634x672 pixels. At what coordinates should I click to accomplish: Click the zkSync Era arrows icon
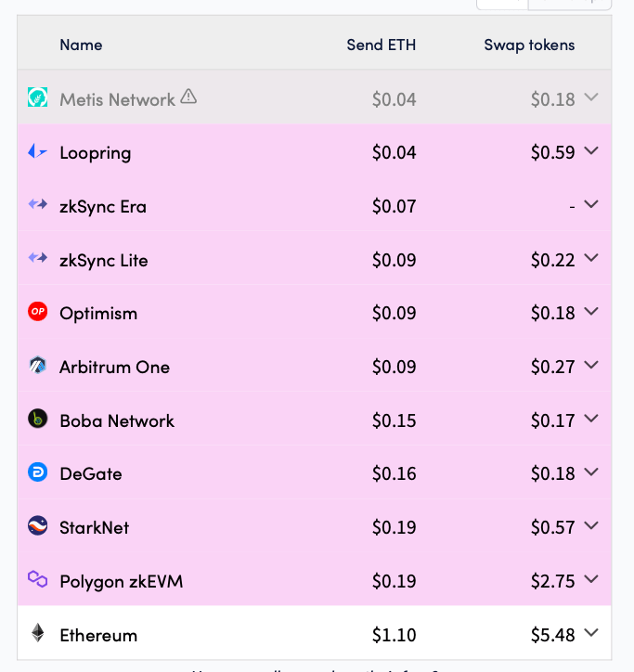[x=38, y=204]
